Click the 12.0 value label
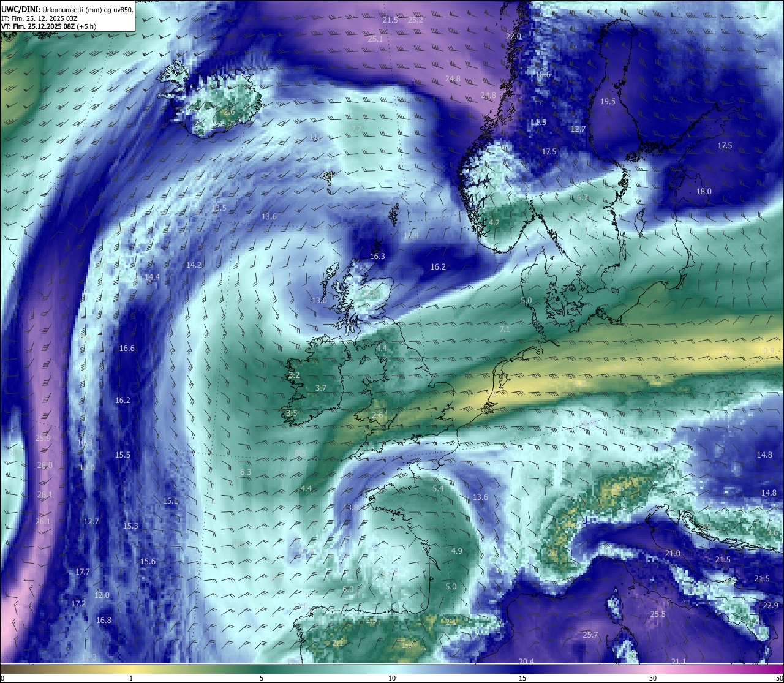 pos(102,595)
